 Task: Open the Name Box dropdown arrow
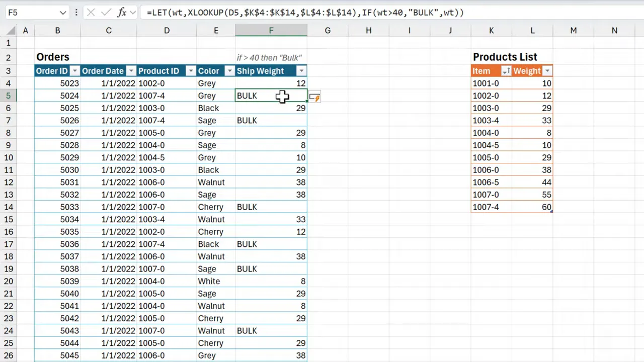coord(62,12)
